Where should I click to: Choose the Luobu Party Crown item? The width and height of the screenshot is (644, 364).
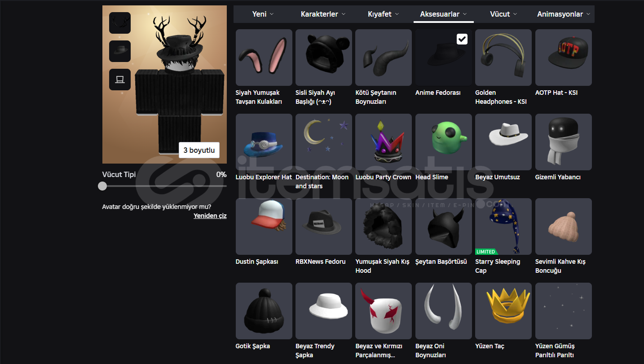point(383,142)
